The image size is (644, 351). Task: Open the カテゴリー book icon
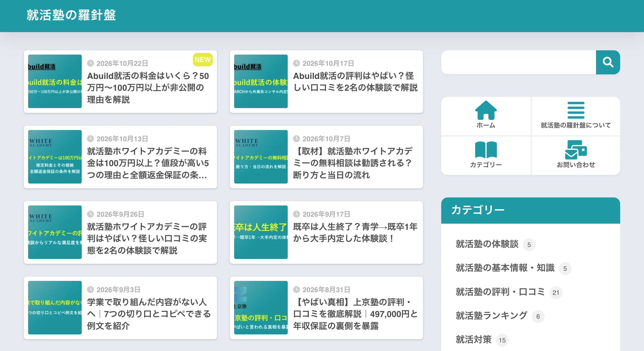[x=486, y=150]
